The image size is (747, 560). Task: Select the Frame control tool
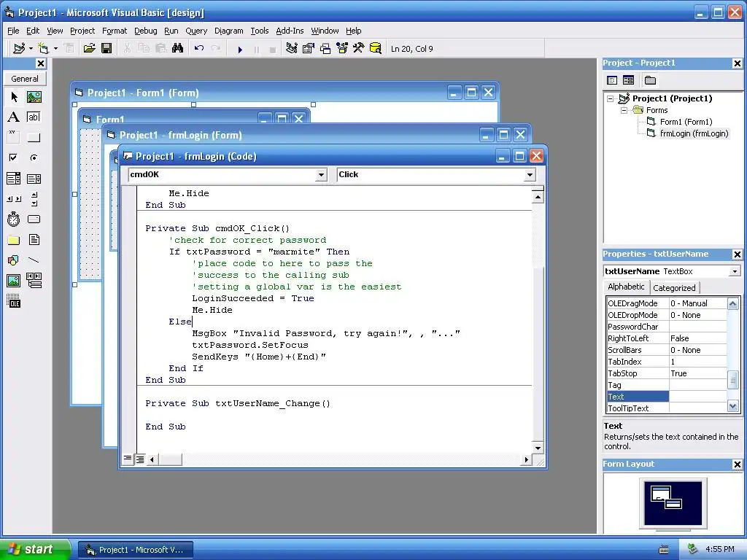14,138
